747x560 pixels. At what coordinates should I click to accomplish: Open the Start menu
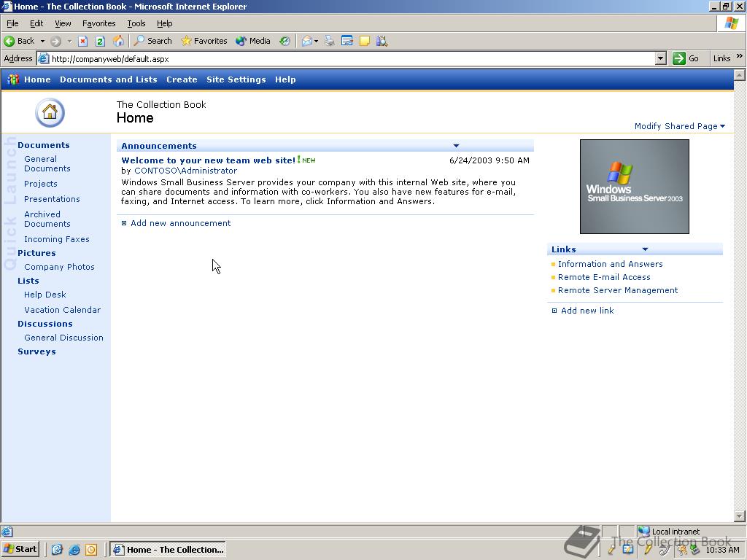[20, 549]
